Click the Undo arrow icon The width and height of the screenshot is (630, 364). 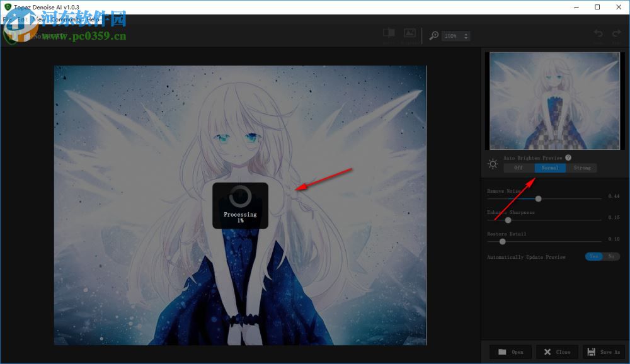click(x=597, y=33)
